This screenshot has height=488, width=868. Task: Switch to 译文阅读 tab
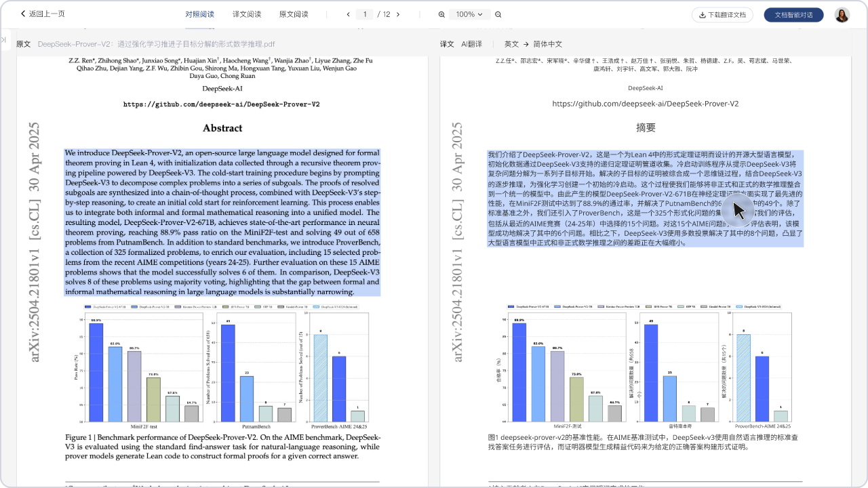point(247,14)
